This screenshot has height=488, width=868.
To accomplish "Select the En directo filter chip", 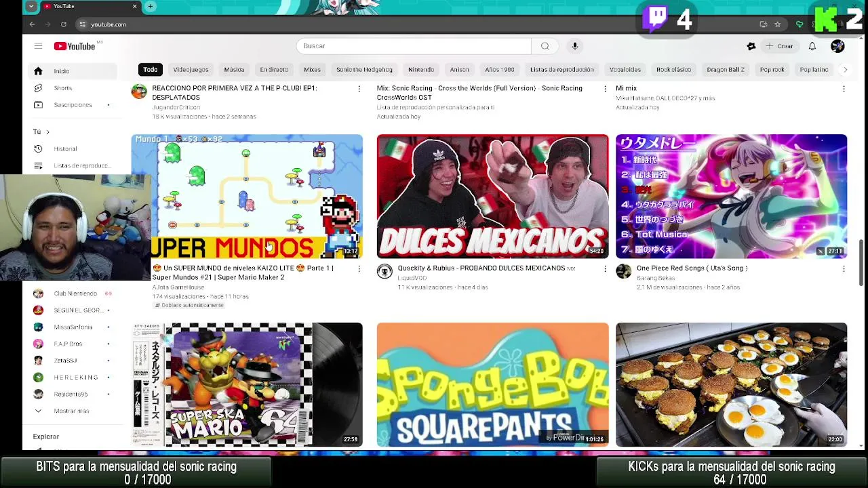I will [x=274, y=69].
